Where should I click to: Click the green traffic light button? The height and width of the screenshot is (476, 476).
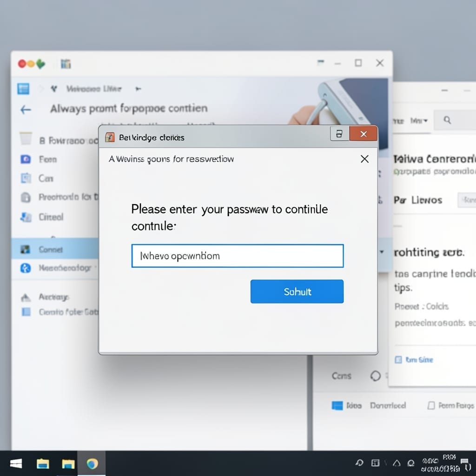point(41,64)
